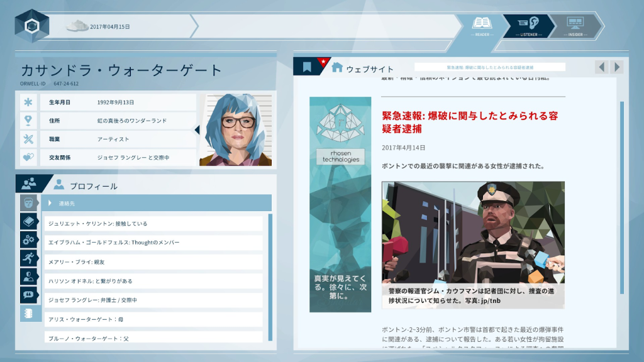Image resolution: width=644 pixels, height=362 pixels.
Task: Select the speech quote category icon
Action: pos(30,295)
